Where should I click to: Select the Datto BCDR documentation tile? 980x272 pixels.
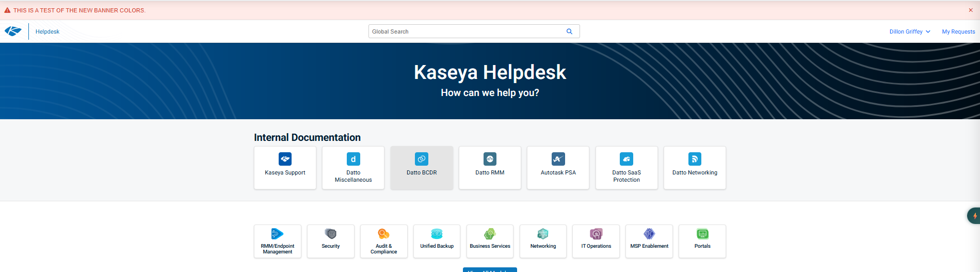coord(422,168)
